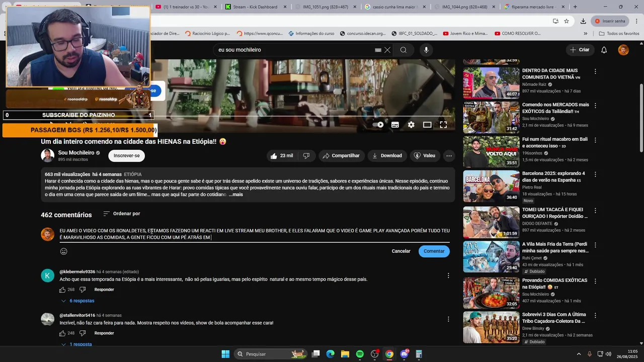Reply to klebermelo9336's comment

(x=104, y=290)
